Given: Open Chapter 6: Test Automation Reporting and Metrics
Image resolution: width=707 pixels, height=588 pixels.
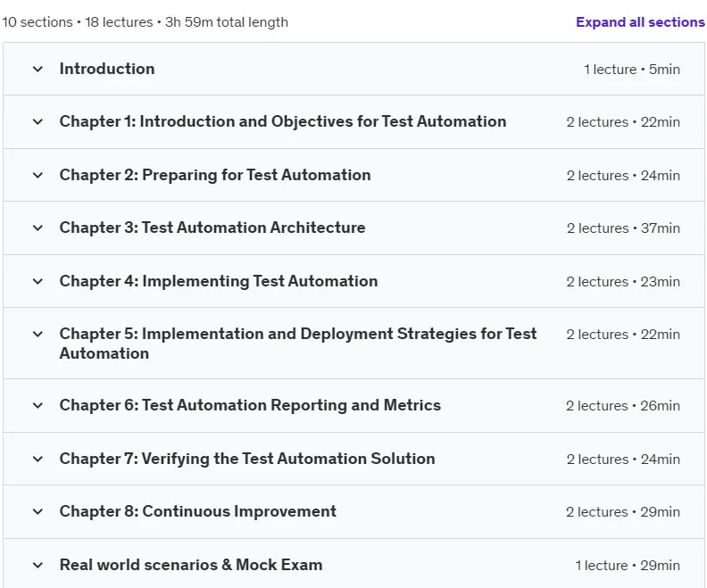Looking at the screenshot, I should [x=250, y=405].
